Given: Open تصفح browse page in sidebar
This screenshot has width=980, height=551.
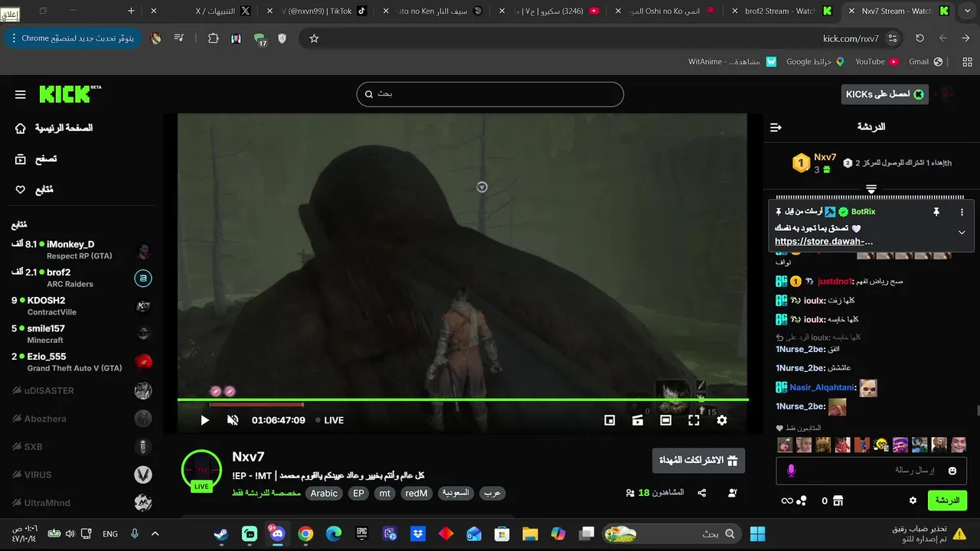Looking at the screenshot, I should tap(36, 159).
